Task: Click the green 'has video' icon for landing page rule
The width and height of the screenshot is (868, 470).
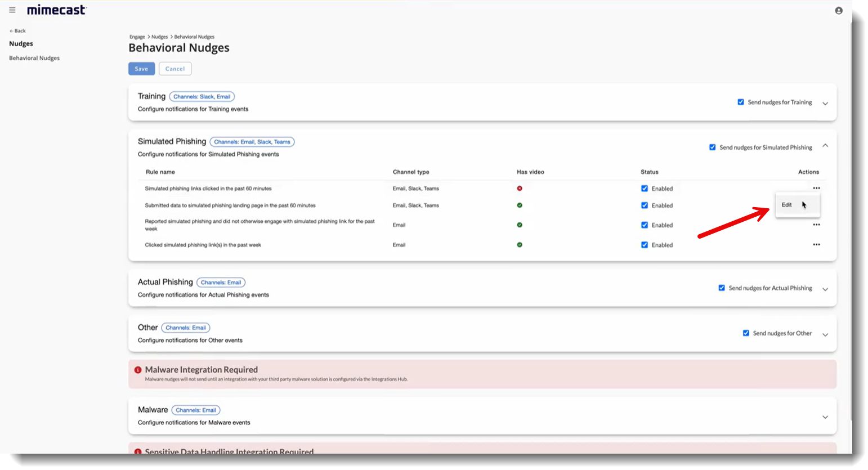Action: click(x=520, y=205)
